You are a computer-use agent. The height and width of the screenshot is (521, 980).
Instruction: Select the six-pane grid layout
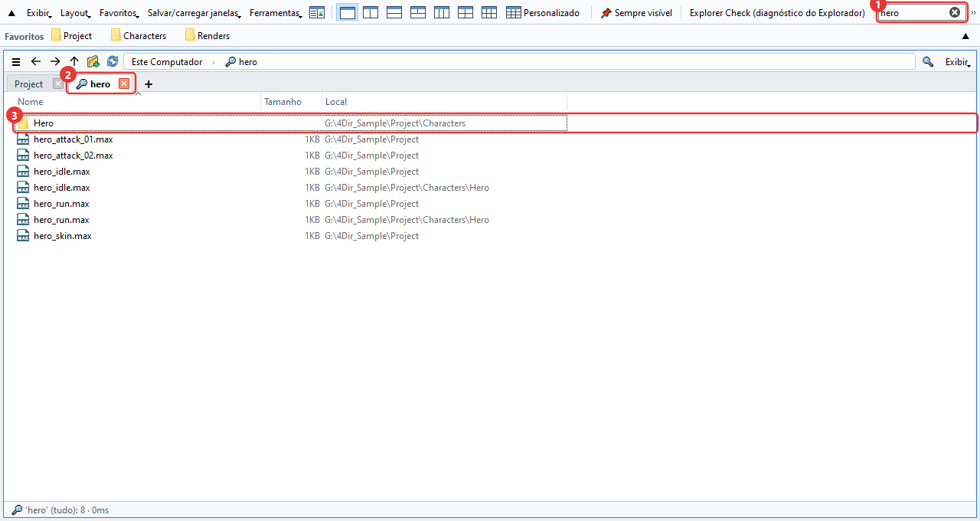coord(489,13)
